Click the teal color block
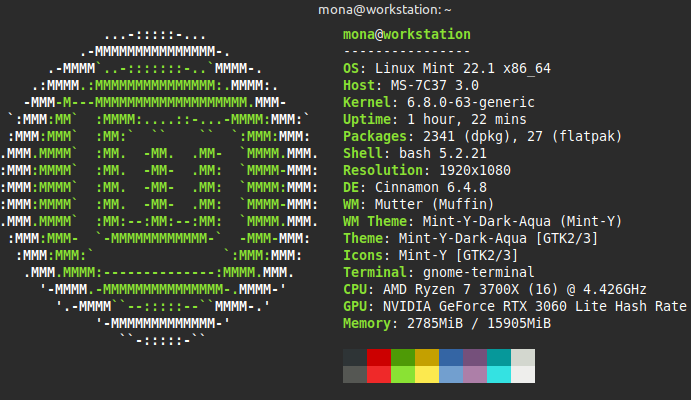691x400 pixels. click(x=499, y=358)
